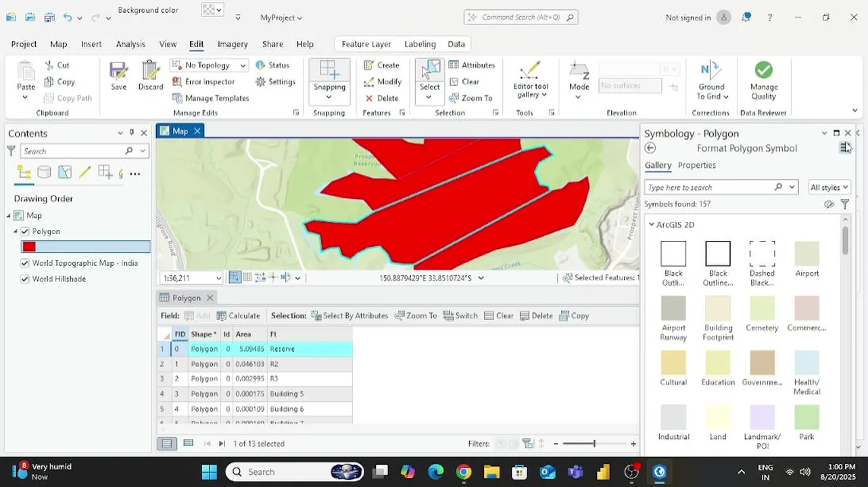Clear the selection from the ribbon

pyautogui.click(x=464, y=82)
